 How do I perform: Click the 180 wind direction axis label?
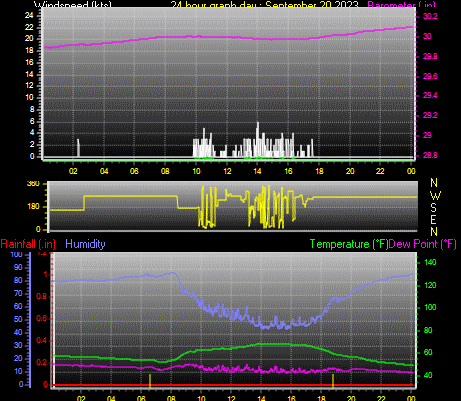33,206
